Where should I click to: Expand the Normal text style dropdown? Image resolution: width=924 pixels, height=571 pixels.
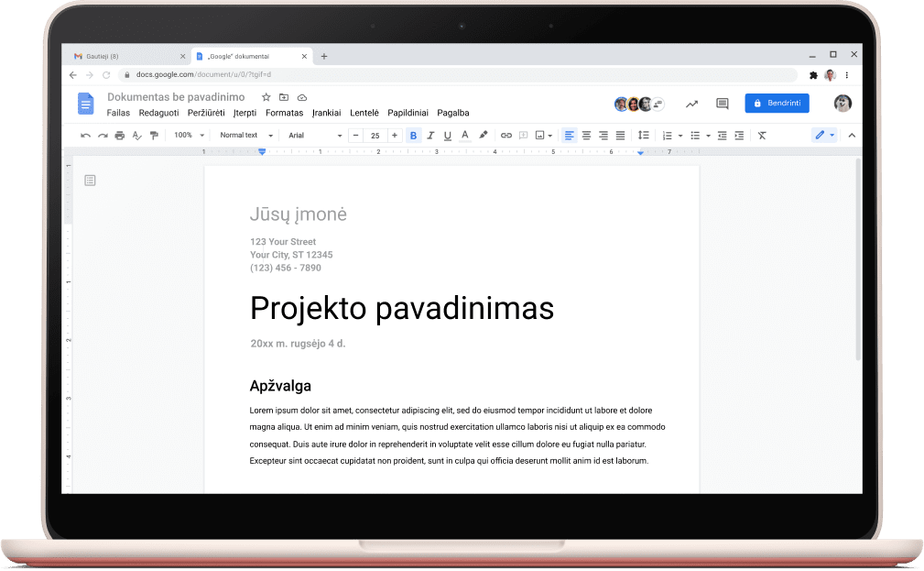[245, 136]
